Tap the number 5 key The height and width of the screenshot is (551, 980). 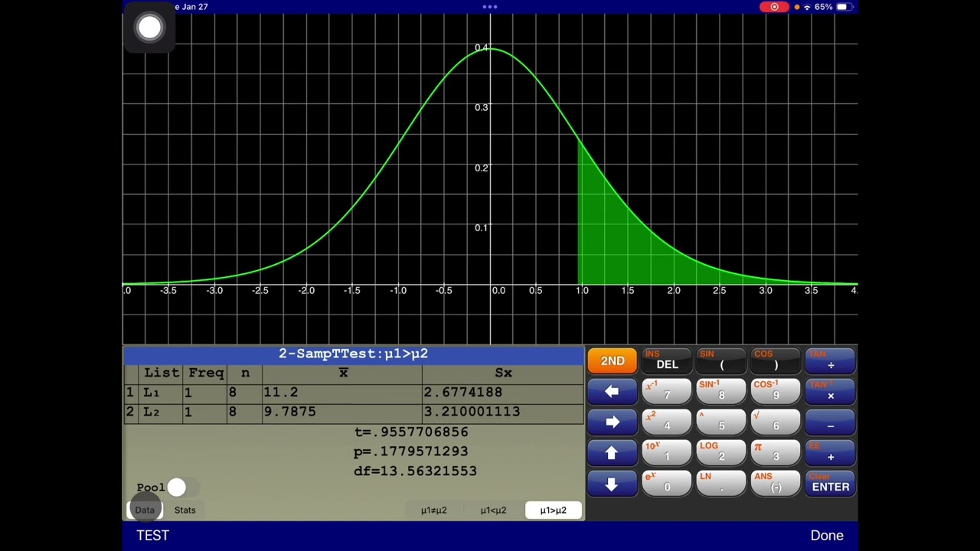coord(721,422)
